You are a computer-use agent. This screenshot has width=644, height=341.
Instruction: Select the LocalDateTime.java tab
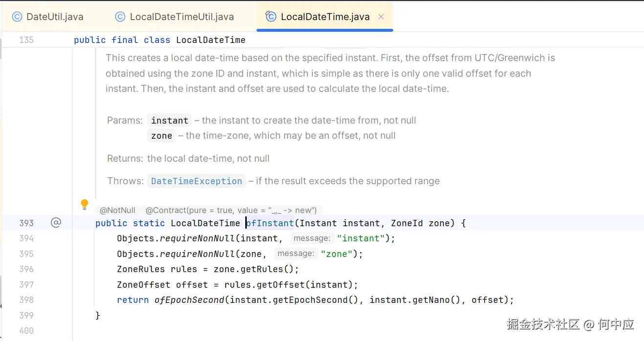coord(325,17)
